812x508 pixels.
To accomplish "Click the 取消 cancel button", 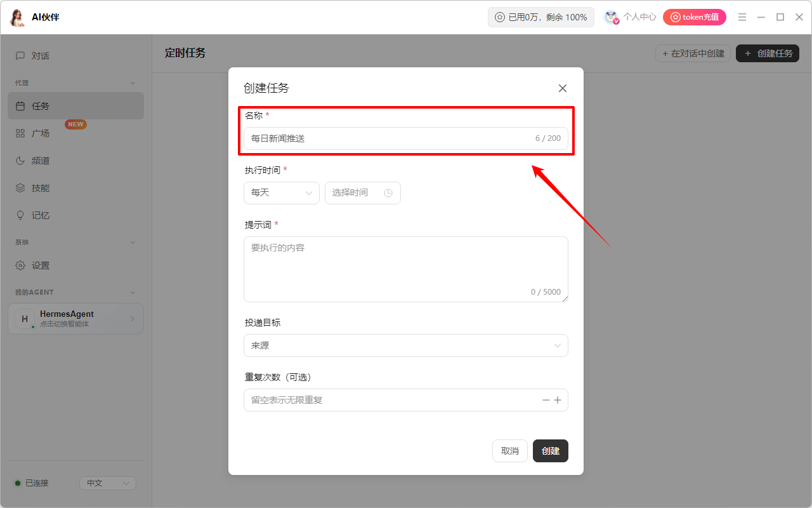I will coord(510,451).
